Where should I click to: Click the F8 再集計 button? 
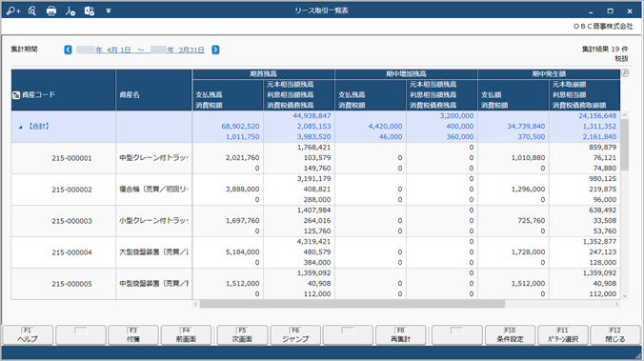(x=400, y=335)
